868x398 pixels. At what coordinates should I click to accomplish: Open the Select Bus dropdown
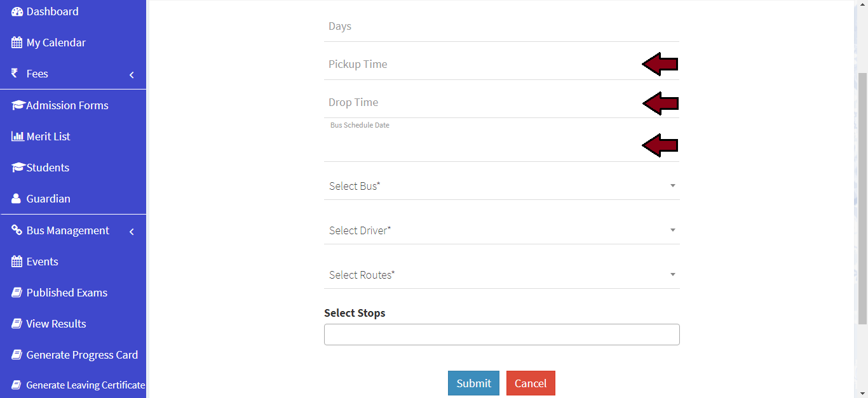501,186
